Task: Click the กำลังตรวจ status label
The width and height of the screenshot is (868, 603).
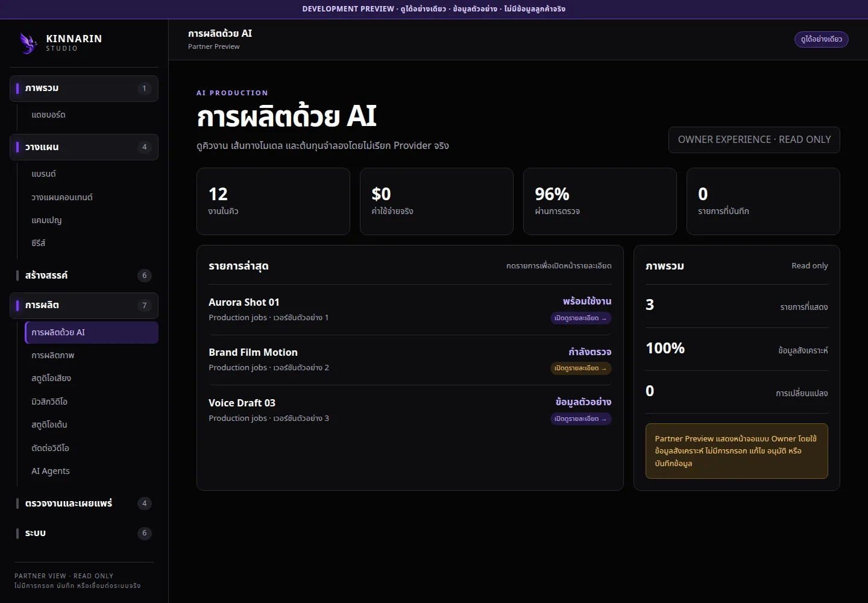Action: [590, 352]
